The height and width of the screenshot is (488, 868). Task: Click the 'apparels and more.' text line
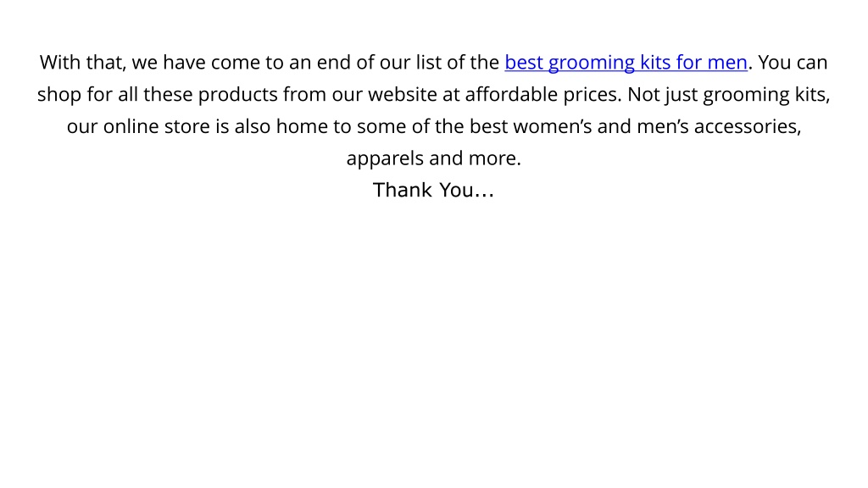[433, 158]
